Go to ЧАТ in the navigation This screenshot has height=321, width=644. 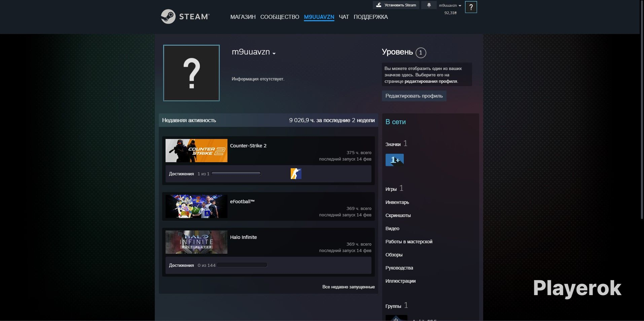344,17
